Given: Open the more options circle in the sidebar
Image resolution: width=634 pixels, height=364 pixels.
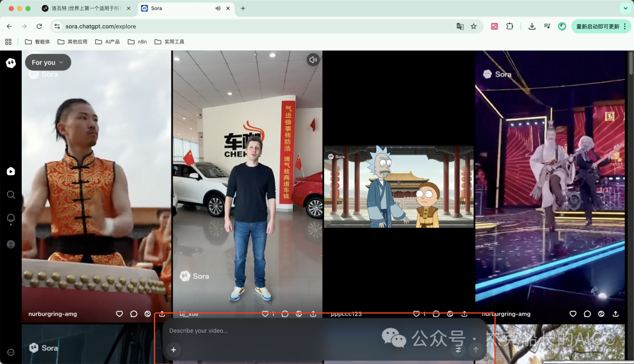Looking at the screenshot, I should (x=11, y=352).
